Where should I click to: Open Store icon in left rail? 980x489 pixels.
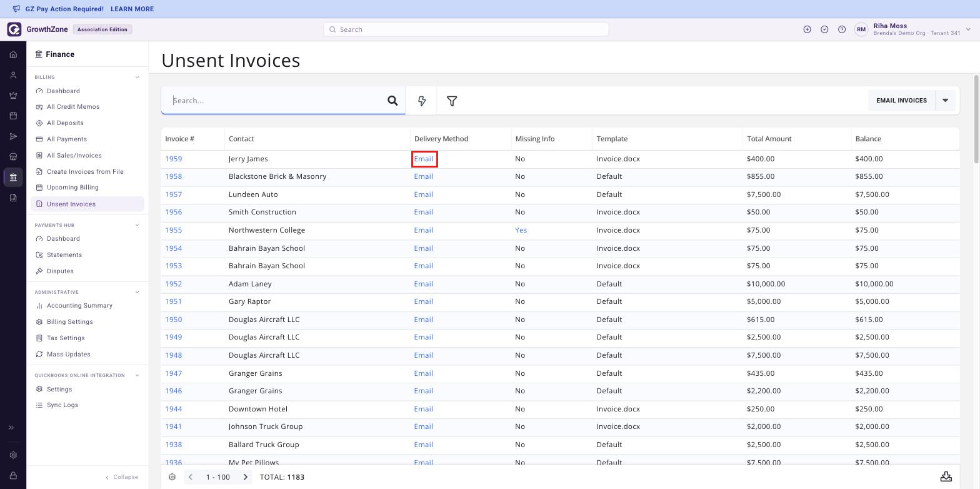pos(13,157)
